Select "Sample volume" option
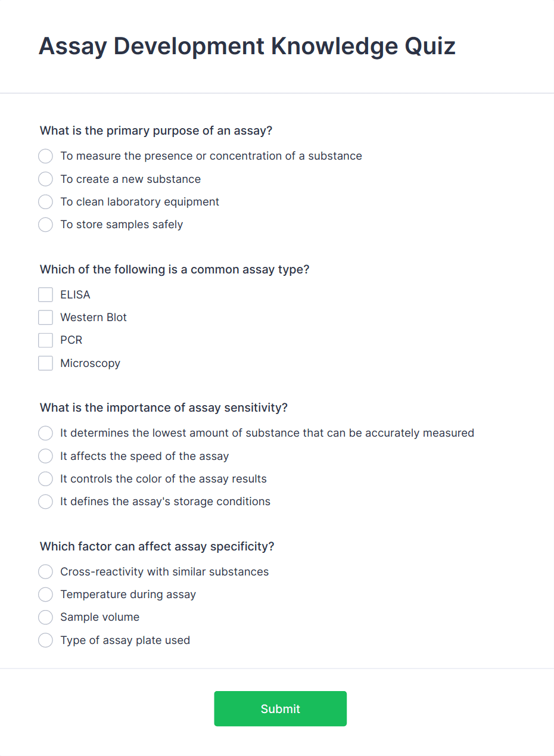Image resolution: width=554 pixels, height=756 pixels. point(45,617)
